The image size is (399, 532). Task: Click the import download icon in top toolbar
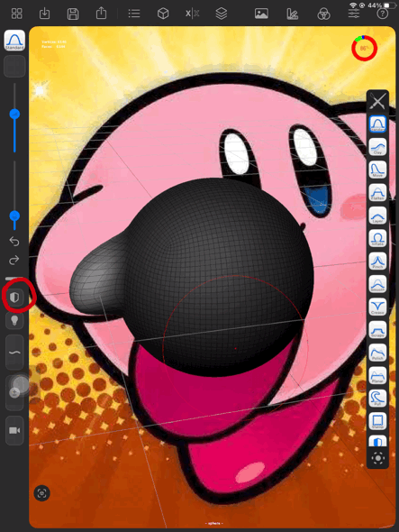pos(45,14)
